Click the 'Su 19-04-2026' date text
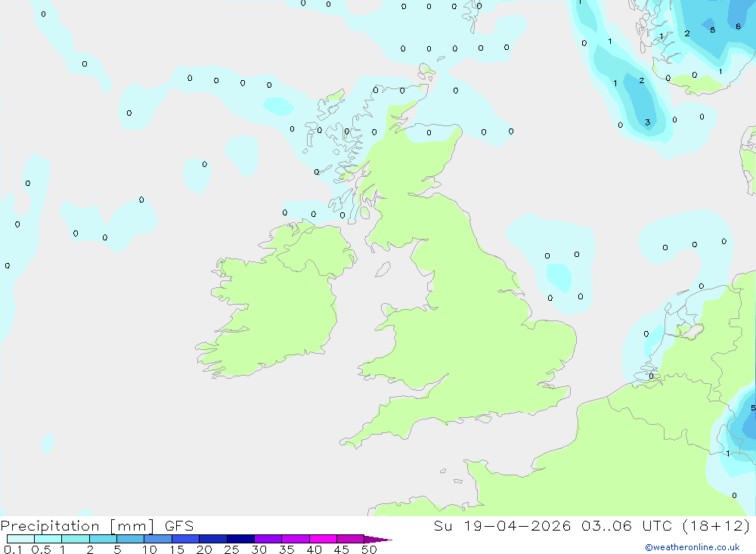Screen dimensions: 756x554 (501, 526)
